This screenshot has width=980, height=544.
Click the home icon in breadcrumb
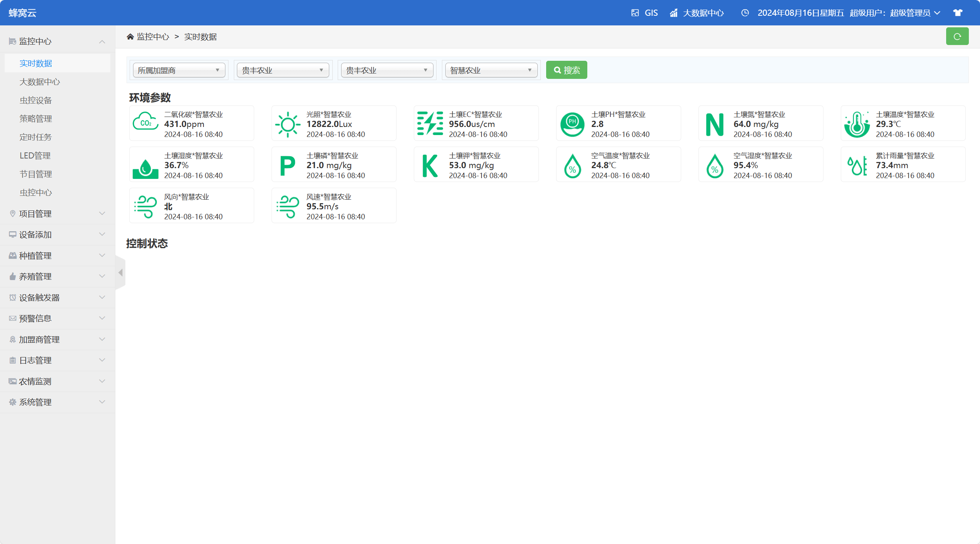point(130,37)
